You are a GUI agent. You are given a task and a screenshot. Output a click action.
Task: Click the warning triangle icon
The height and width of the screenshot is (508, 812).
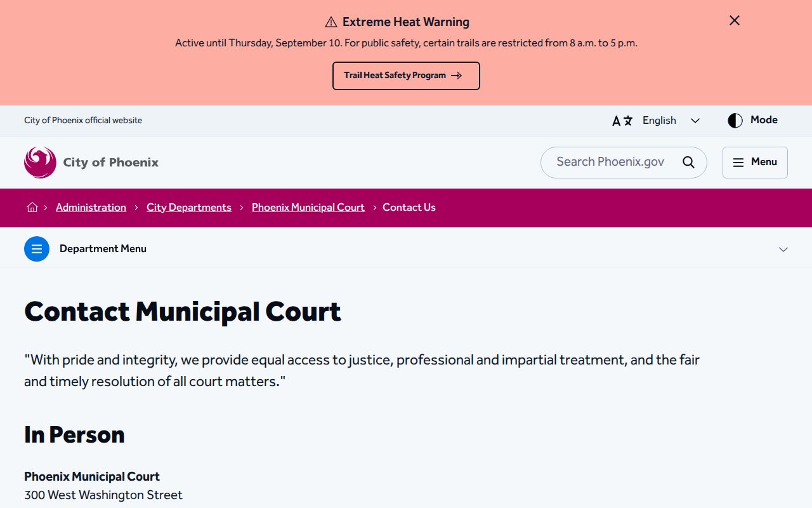tap(331, 22)
